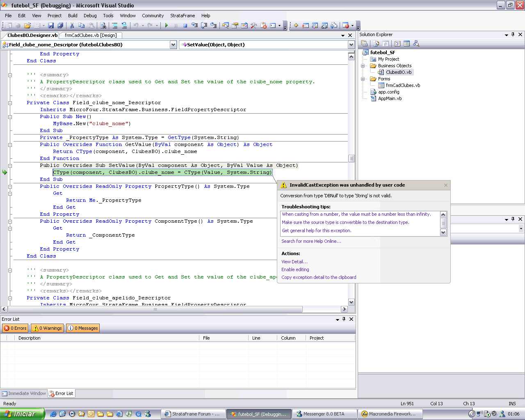Click the Open File folder icon
This screenshot has width=525, height=420.
27,25
